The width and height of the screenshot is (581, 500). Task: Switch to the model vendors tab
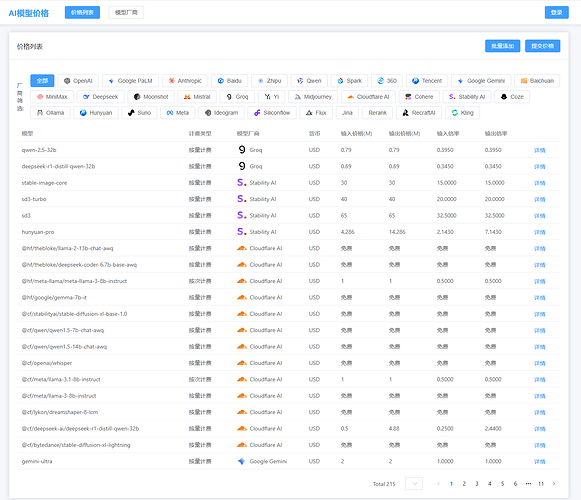126,13
